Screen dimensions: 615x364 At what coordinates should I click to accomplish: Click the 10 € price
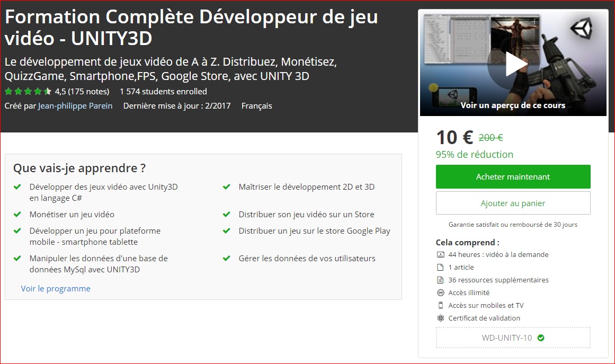454,138
